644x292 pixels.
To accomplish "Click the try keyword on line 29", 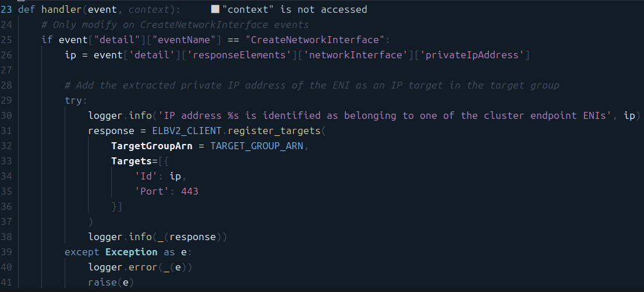I will 73,101.
